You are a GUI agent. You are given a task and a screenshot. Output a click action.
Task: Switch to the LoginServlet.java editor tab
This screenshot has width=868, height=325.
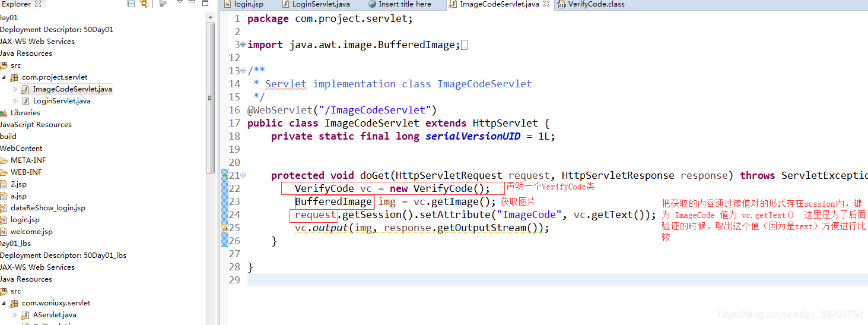pyautogui.click(x=316, y=4)
